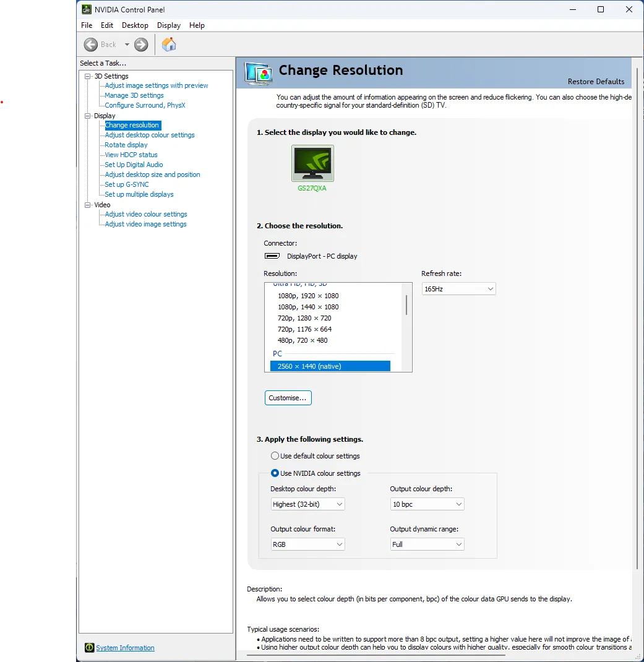Collapse the 3D Settings tree node
Viewport: 644px width, 662px height.
point(88,77)
